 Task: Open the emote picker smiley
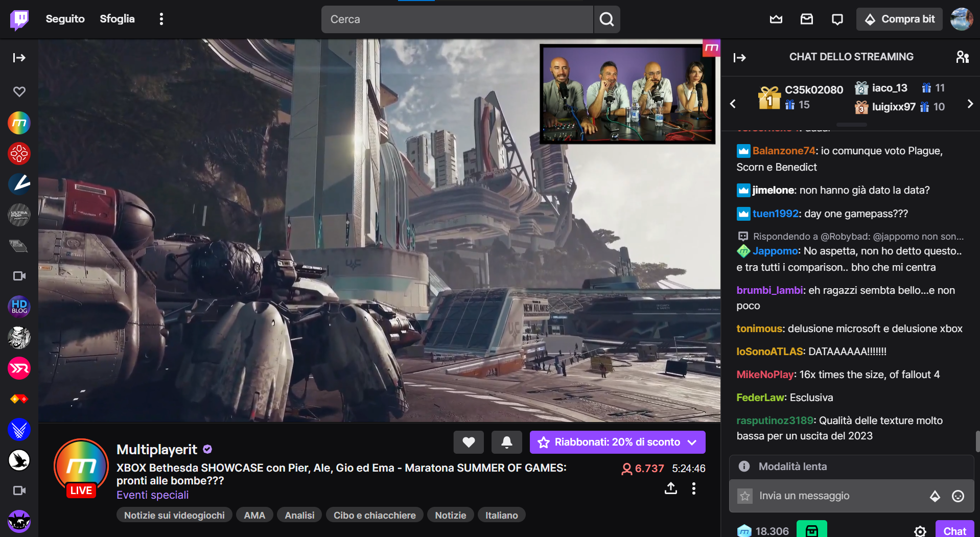pos(958,496)
